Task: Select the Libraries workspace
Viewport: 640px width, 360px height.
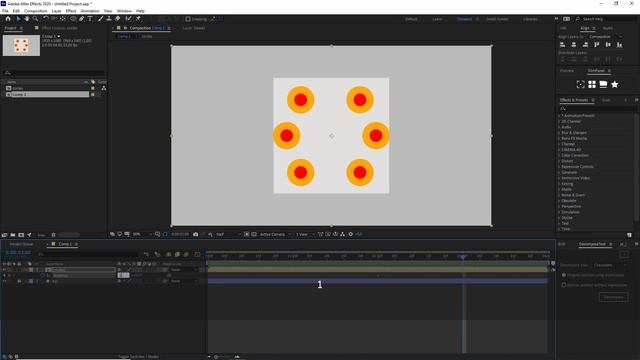Action: (531, 19)
